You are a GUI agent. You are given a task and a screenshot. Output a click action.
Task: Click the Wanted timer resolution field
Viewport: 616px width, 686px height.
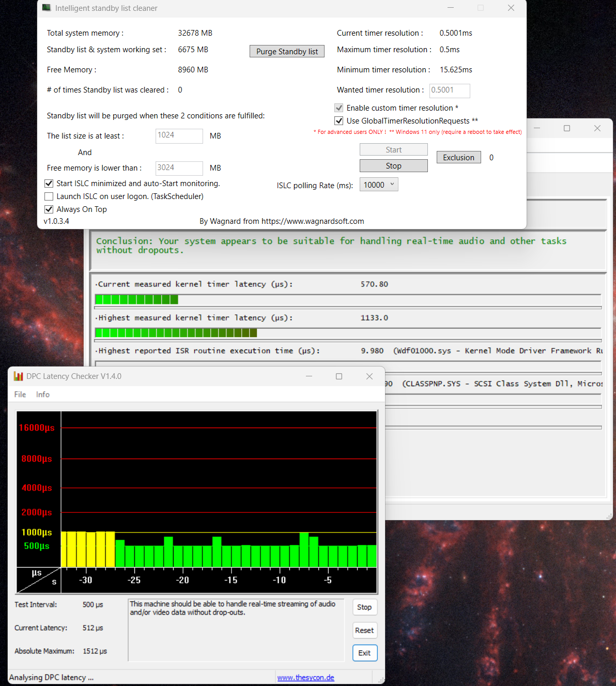[x=450, y=90]
